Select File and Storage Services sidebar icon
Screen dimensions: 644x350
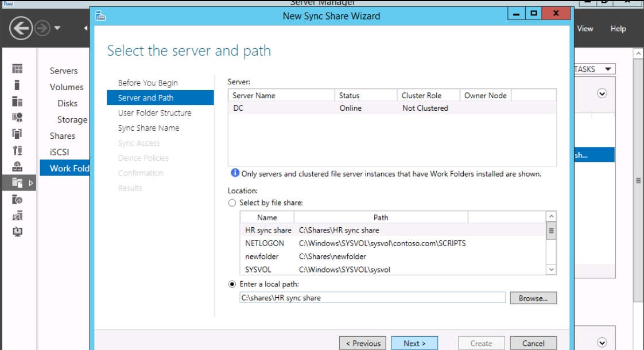(x=17, y=183)
